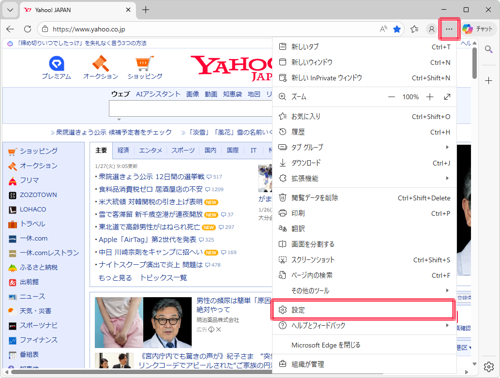Open お気に入り from the menu
Image resolution: width=500 pixels, height=378 pixels.
(364, 116)
